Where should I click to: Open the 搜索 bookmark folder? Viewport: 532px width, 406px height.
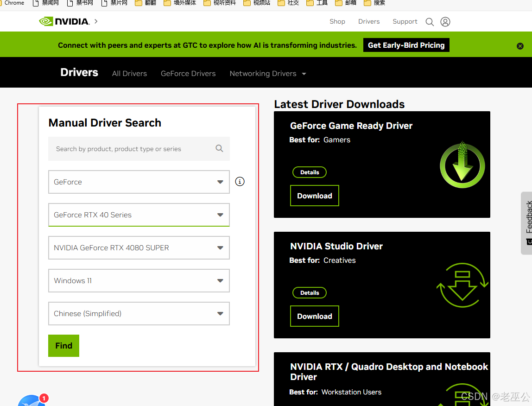[374, 3]
